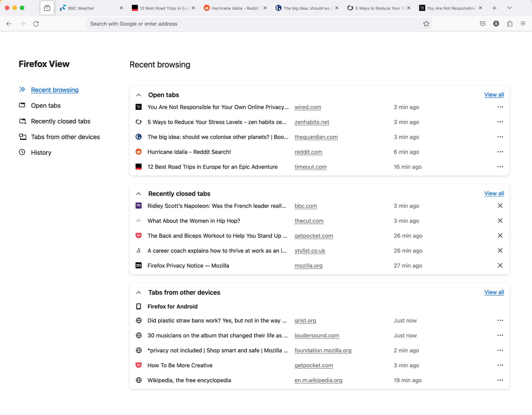The height and width of the screenshot is (415, 532).
Task: Click the reload page icon in toolbar
Action: pyautogui.click(x=37, y=23)
